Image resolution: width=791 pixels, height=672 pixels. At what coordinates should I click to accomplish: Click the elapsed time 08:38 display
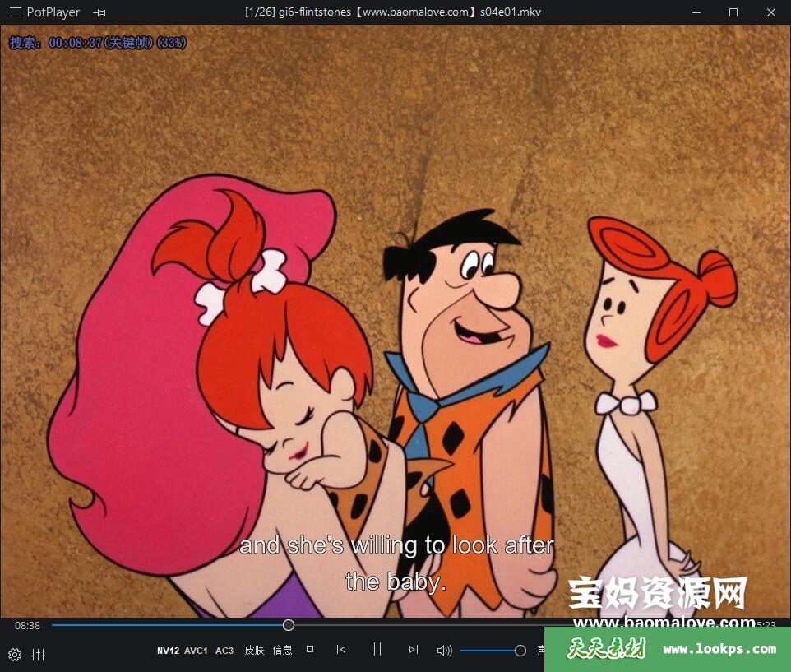tap(27, 625)
